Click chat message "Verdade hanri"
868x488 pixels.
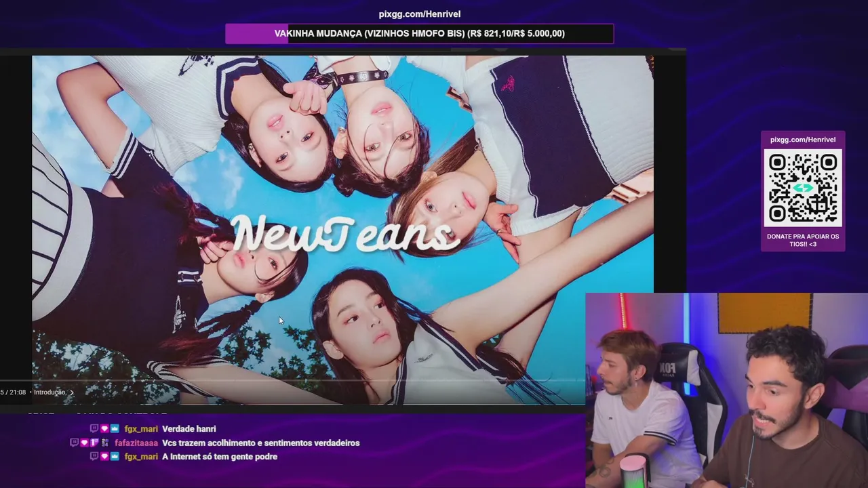point(189,429)
